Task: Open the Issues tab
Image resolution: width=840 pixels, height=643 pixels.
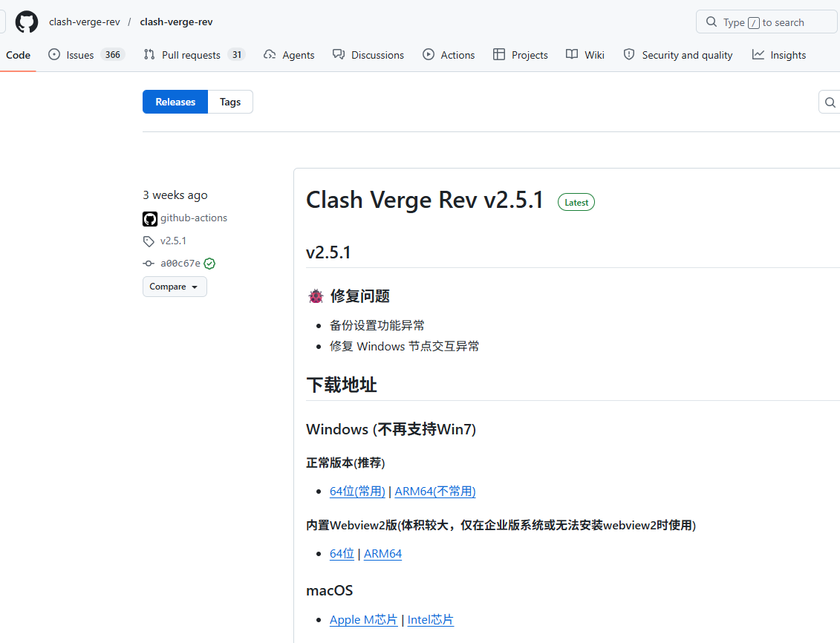Action: point(86,55)
